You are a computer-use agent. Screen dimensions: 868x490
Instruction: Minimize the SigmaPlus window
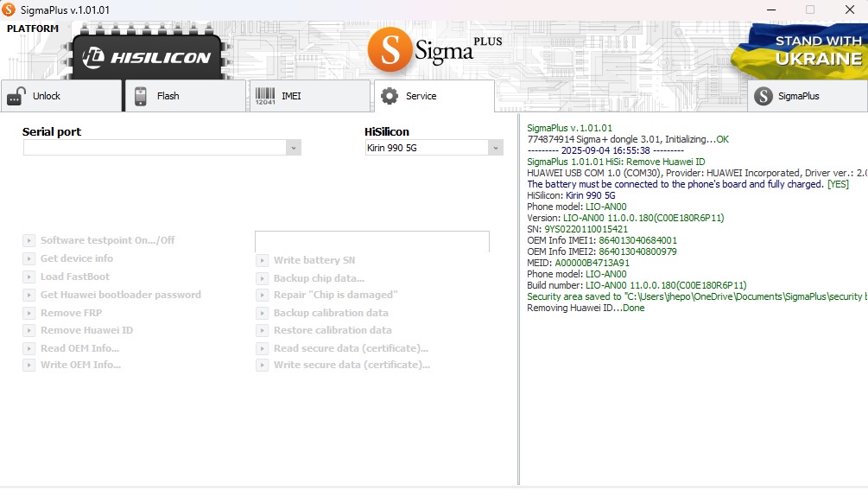pos(771,10)
